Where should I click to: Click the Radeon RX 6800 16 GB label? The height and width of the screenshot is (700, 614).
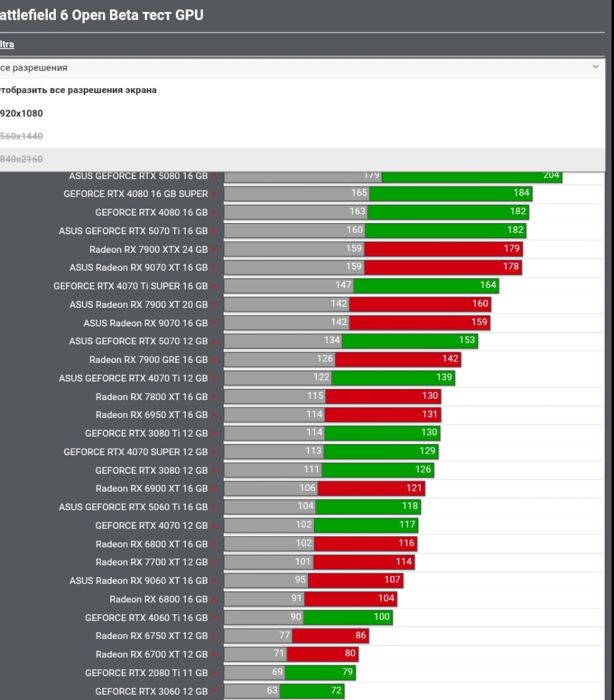[159, 599]
